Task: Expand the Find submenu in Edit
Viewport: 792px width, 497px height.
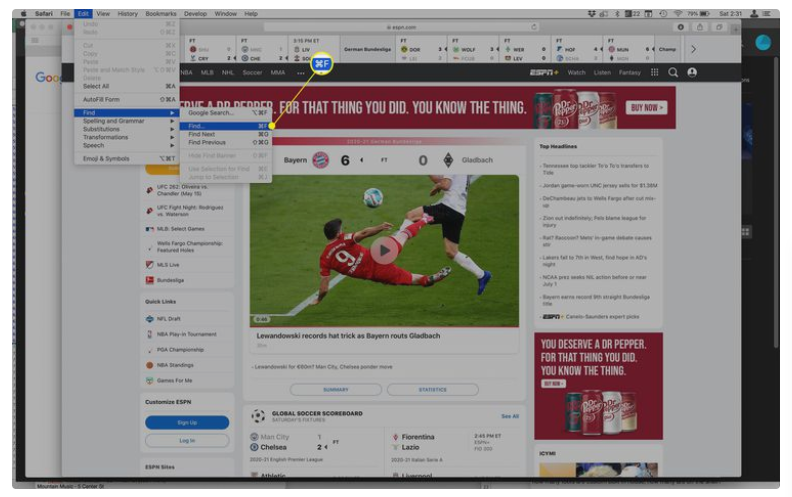Action: pos(126,113)
